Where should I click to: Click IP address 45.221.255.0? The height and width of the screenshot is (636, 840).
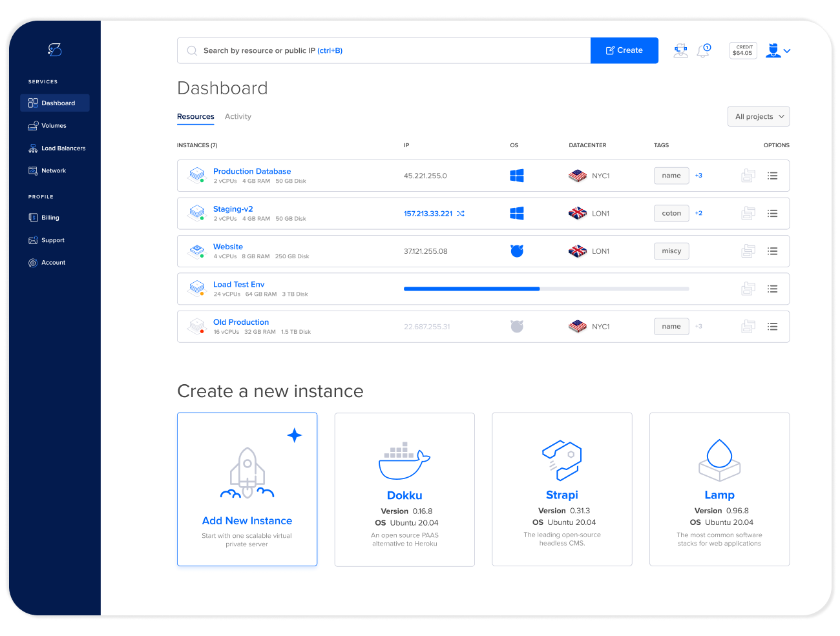pyautogui.click(x=425, y=176)
